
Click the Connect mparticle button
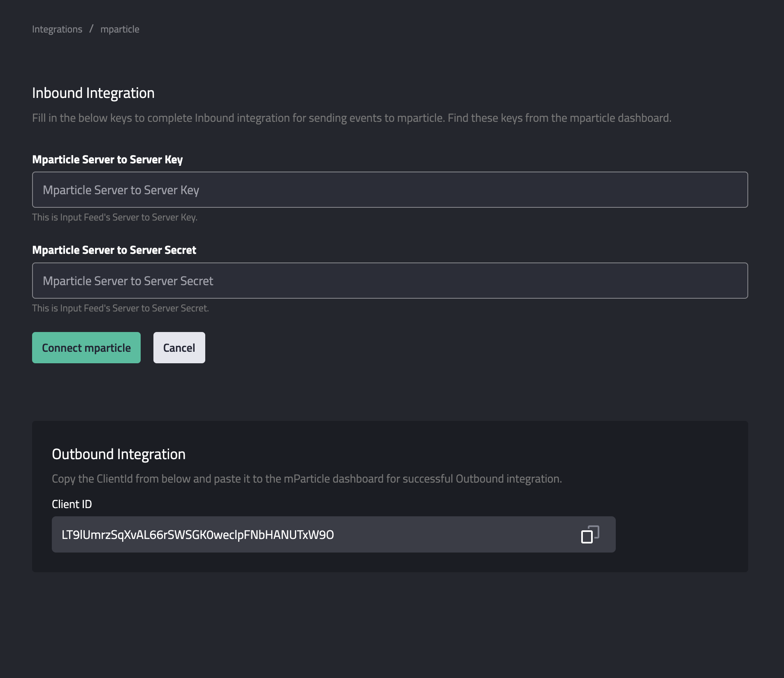click(x=86, y=348)
